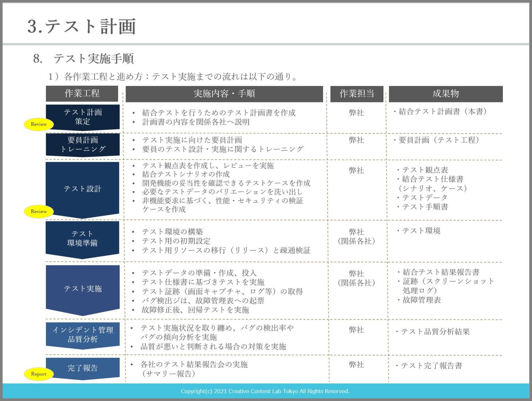Select bullet '結合テストシナリオの作成'

coord(186,174)
